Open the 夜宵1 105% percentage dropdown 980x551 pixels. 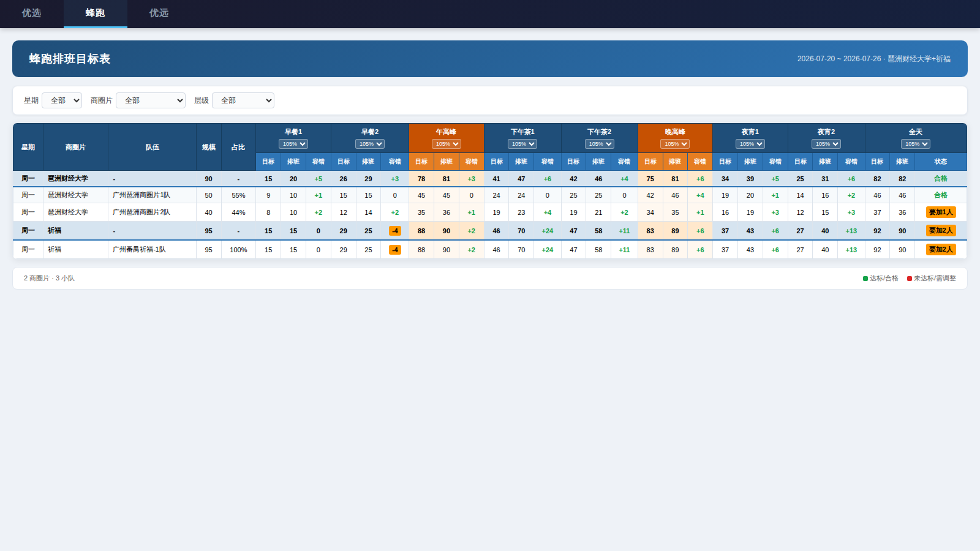click(750, 144)
